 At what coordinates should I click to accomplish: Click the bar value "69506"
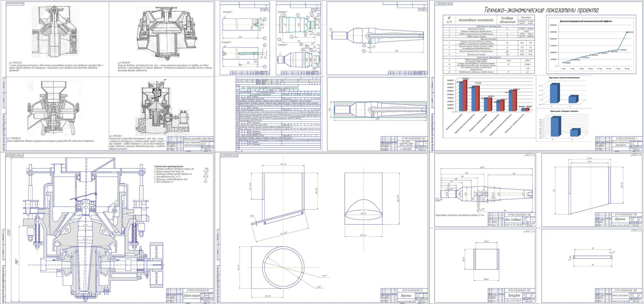click(529, 107)
